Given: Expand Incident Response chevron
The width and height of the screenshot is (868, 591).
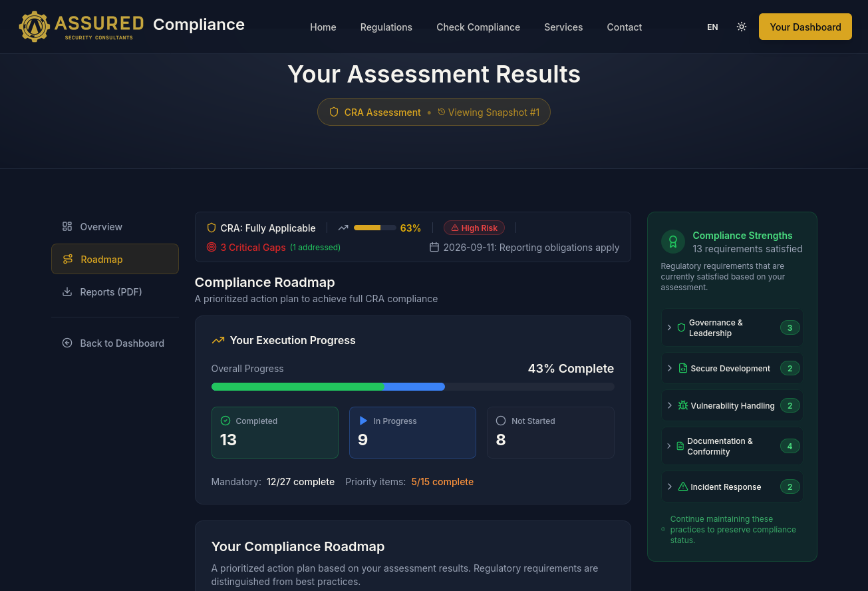Looking at the screenshot, I should click(x=670, y=487).
